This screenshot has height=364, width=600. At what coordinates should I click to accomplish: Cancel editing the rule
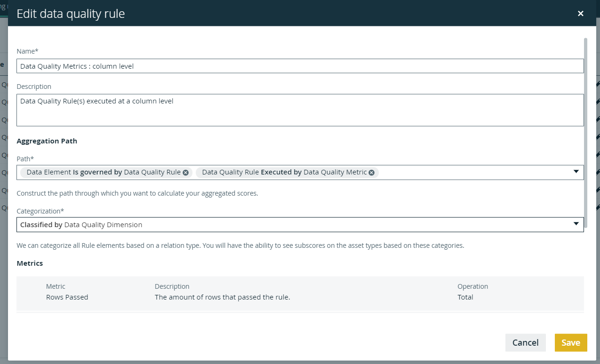525,342
